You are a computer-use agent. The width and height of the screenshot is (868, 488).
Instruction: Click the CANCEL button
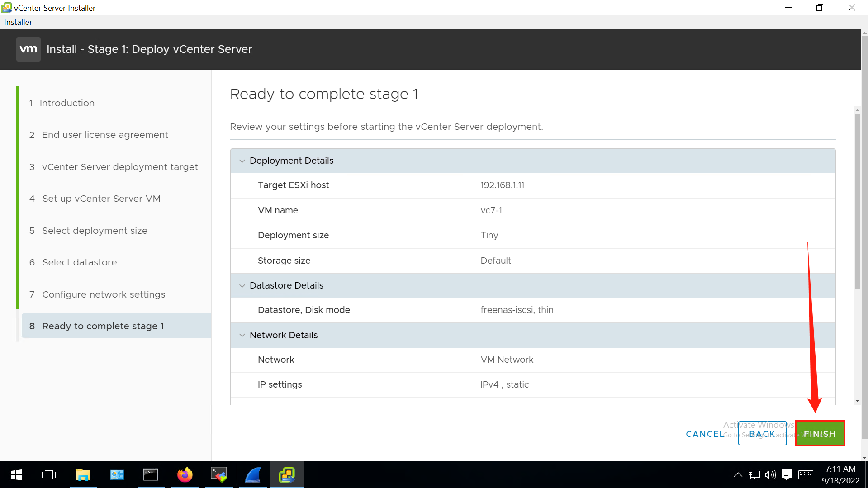(705, 434)
